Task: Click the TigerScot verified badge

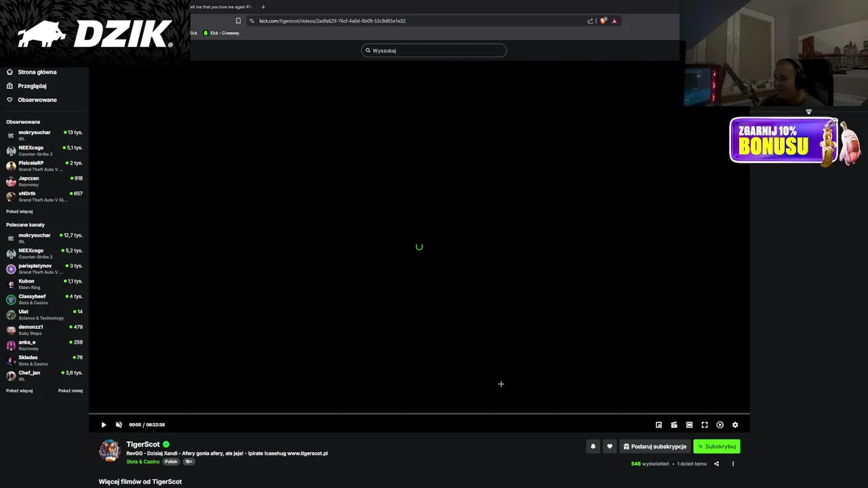Action: pyautogui.click(x=166, y=445)
